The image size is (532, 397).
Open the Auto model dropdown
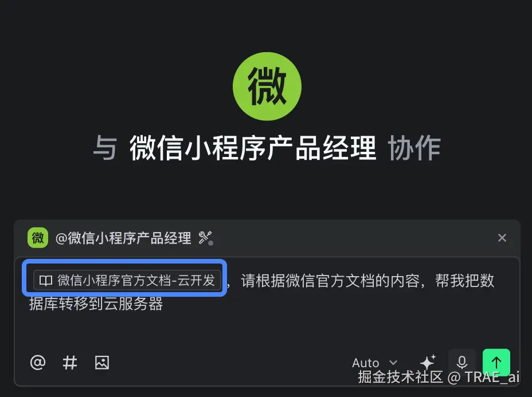click(x=374, y=363)
